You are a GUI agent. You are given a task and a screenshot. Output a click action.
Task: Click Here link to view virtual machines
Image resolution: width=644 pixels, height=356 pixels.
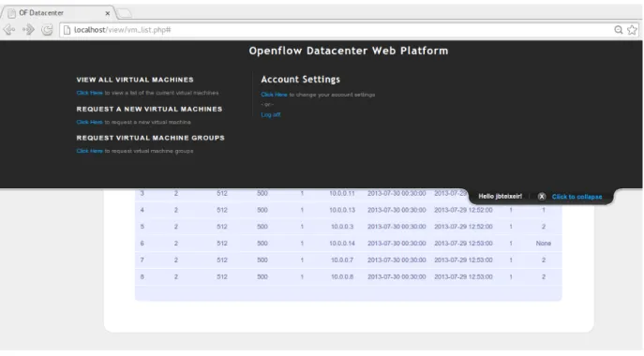(90, 93)
